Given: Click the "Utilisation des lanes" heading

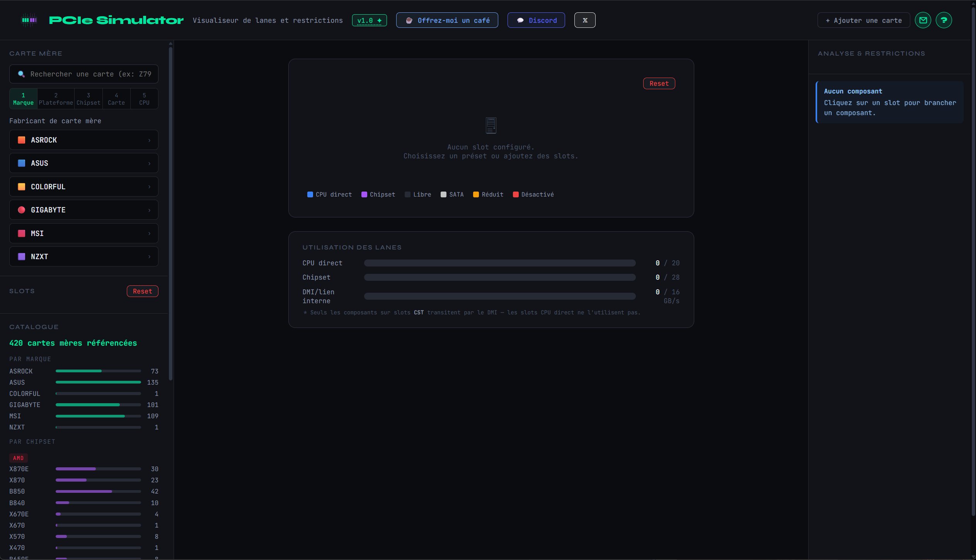Looking at the screenshot, I should (352, 247).
